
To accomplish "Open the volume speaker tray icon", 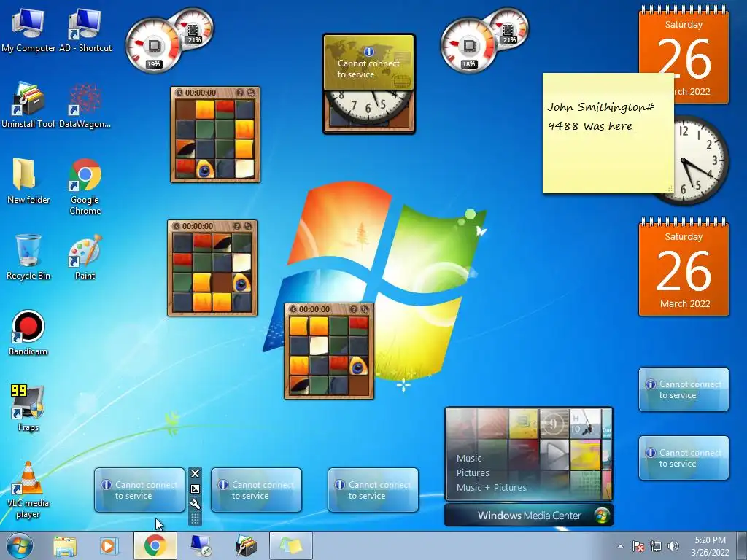I will click(x=673, y=546).
